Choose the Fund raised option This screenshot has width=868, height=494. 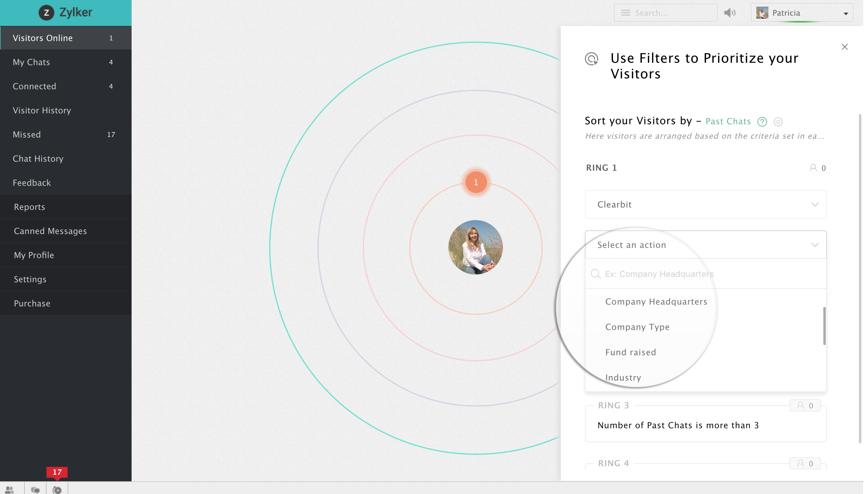tap(630, 352)
